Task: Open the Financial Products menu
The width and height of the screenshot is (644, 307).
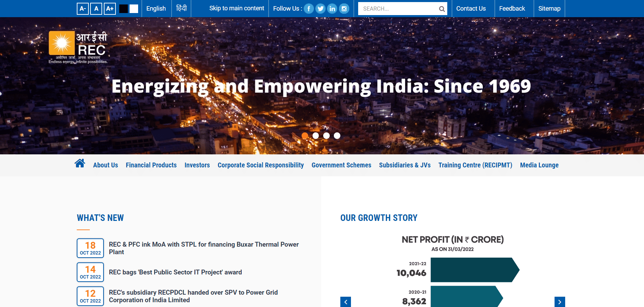Action: click(151, 165)
